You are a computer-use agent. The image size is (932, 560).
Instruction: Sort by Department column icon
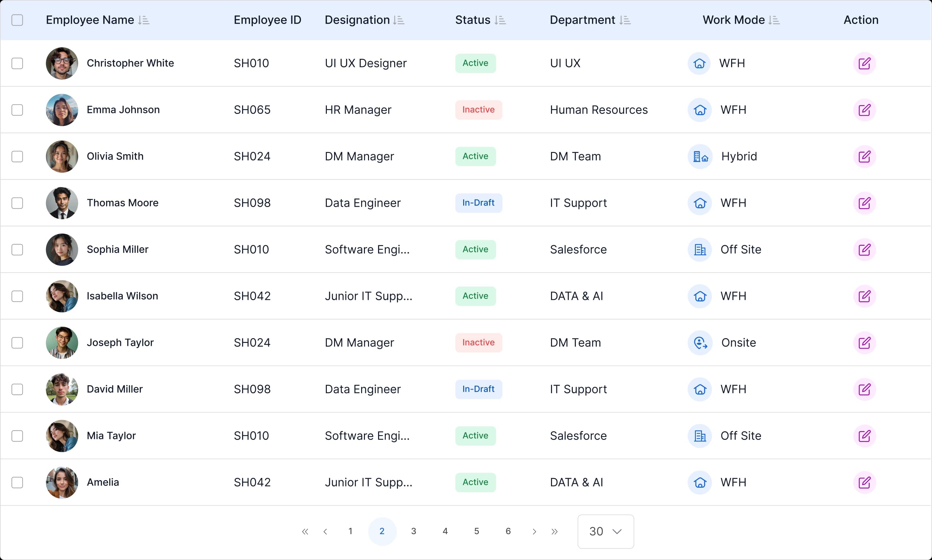(x=625, y=20)
